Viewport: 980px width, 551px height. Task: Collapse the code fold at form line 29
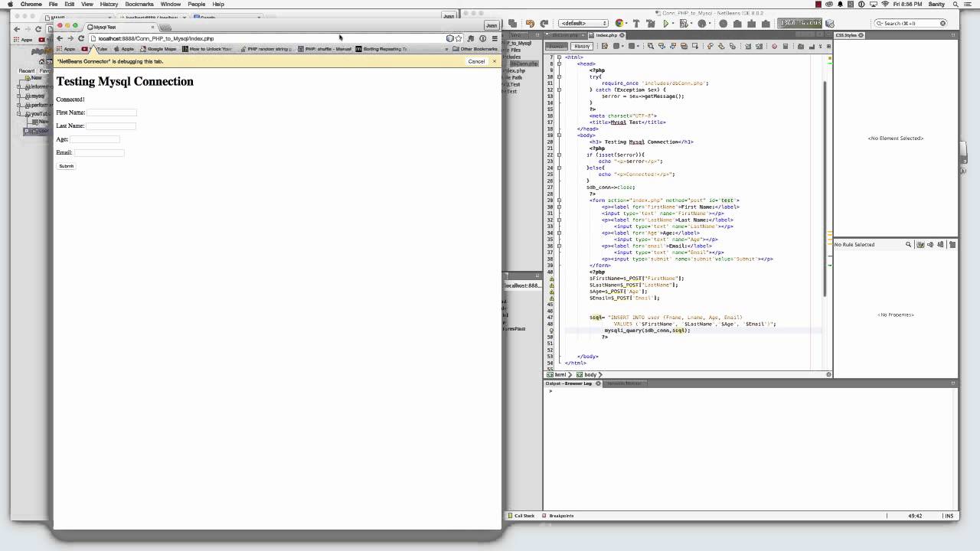[560, 201]
